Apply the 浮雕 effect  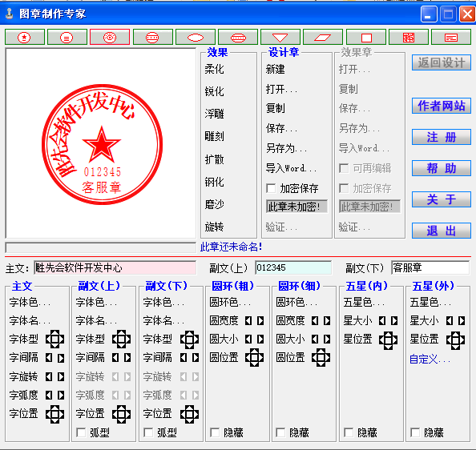(214, 114)
